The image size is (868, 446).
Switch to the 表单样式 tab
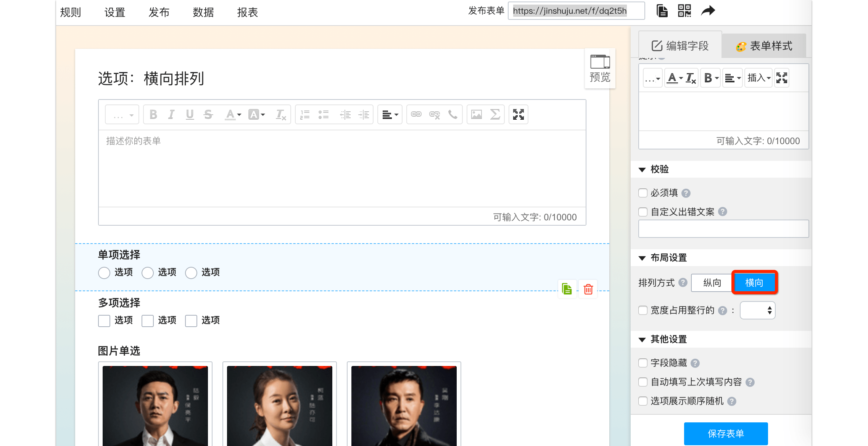pyautogui.click(x=764, y=46)
